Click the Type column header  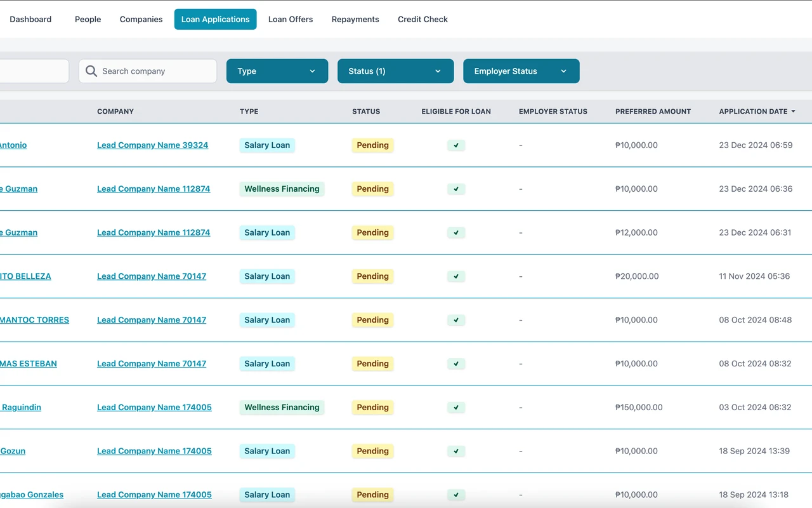[x=249, y=112]
